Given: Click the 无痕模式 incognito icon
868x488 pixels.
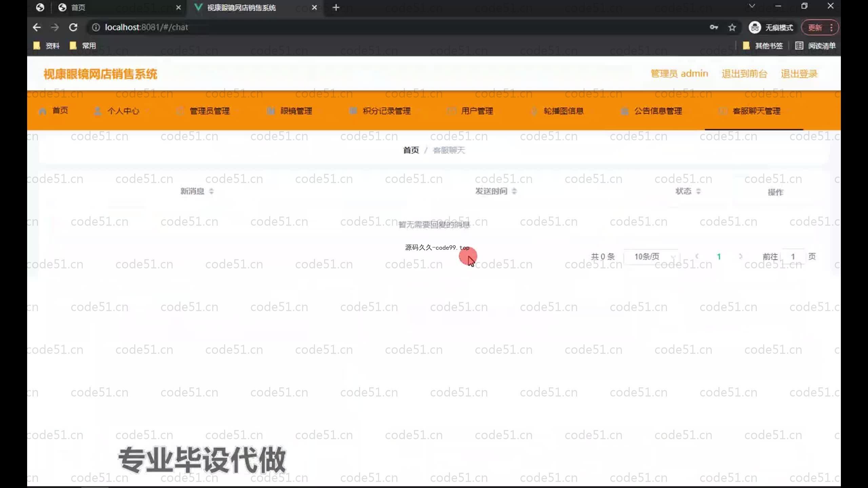Looking at the screenshot, I should click(x=755, y=27).
